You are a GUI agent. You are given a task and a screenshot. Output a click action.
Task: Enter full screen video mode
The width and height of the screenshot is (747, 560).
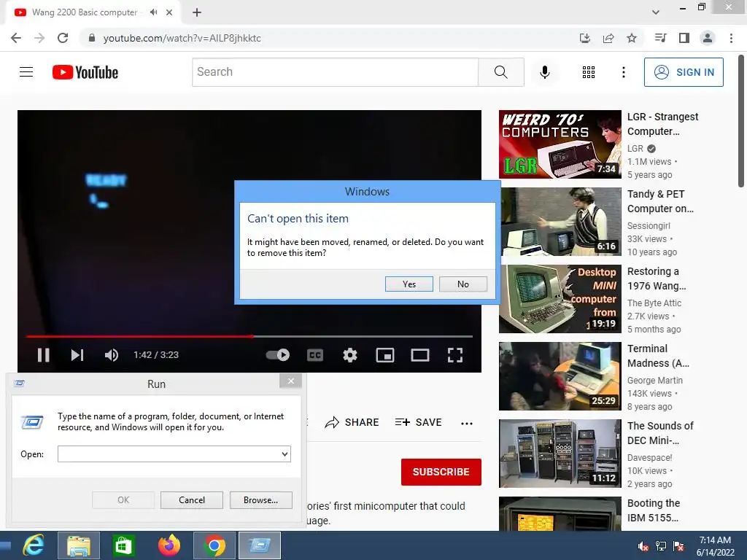point(455,355)
